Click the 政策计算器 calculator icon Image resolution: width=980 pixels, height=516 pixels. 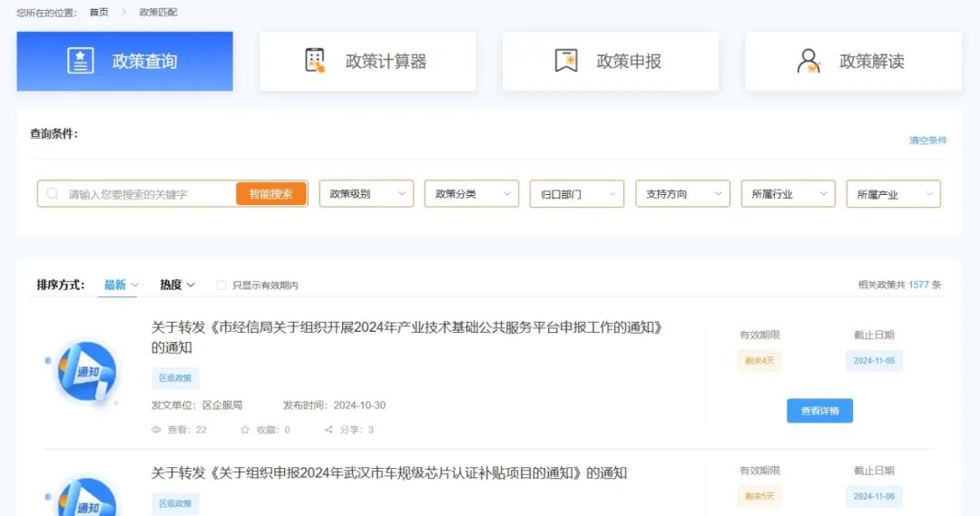(315, 61)
